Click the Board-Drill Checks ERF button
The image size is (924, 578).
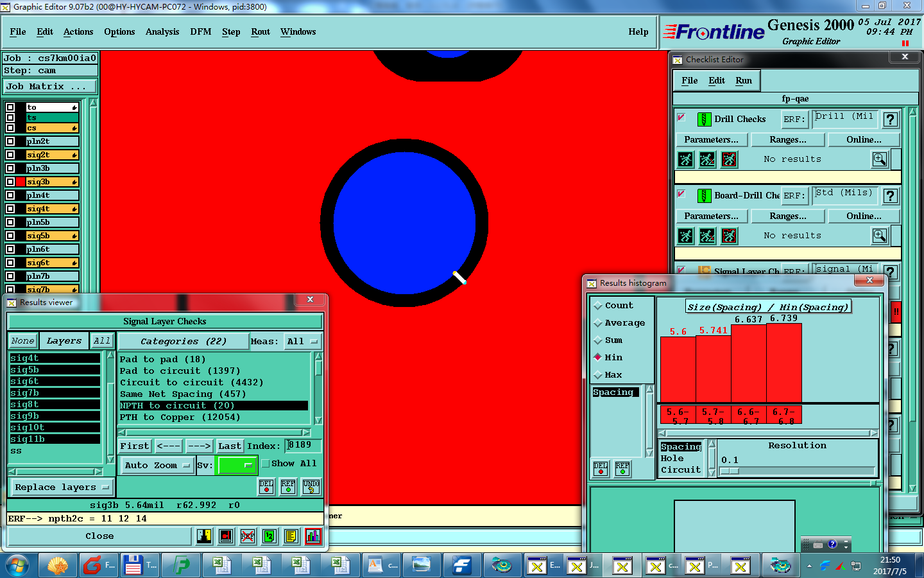click(x=794, y=196)
